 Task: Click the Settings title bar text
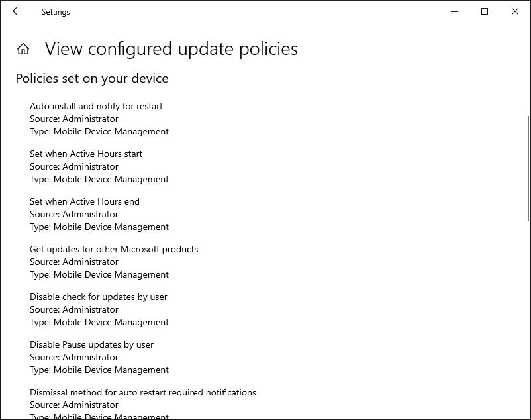click(x=56, y=11)
